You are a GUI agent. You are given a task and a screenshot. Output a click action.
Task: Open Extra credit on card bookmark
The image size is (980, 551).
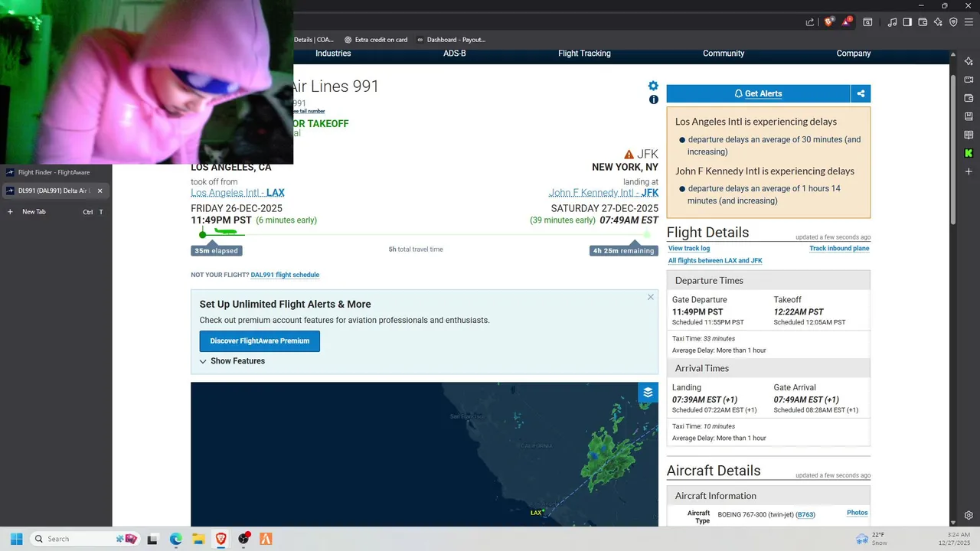tap(375, 40)
